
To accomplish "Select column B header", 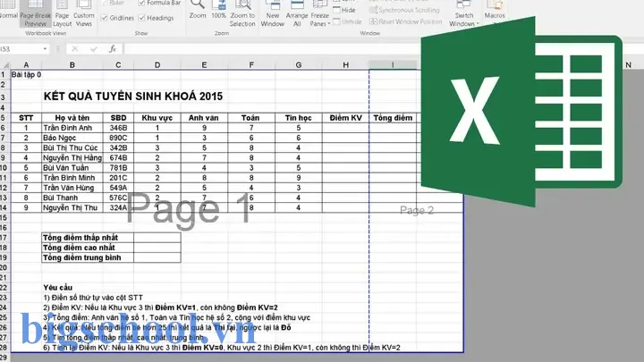I will pos(72,65).
